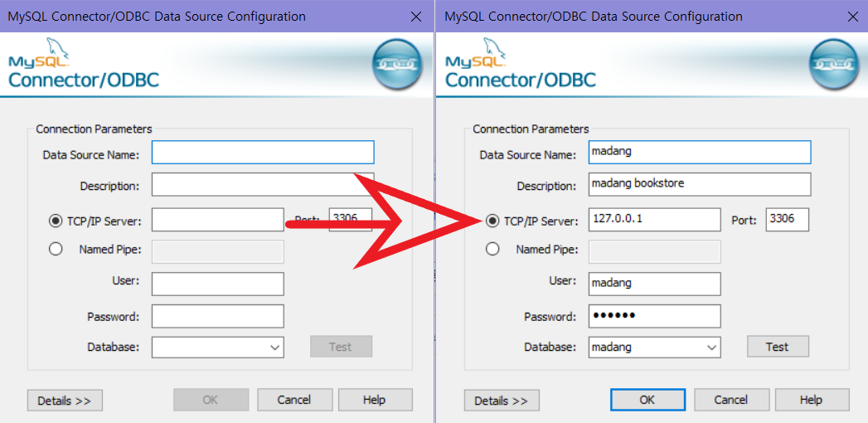Click the Port field in left dialog
Screen dimensions: 868x423
[x=351, y=220]
